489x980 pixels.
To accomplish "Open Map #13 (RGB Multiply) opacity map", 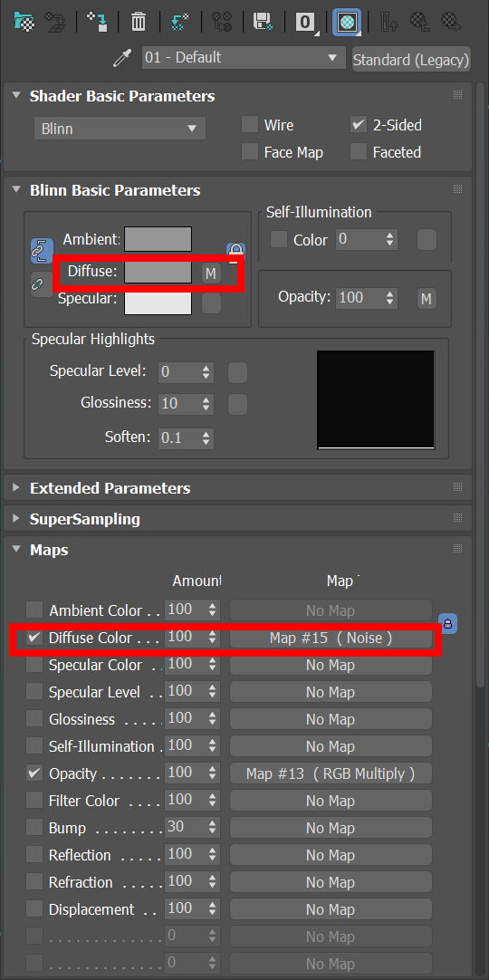I will pos(331,773).
